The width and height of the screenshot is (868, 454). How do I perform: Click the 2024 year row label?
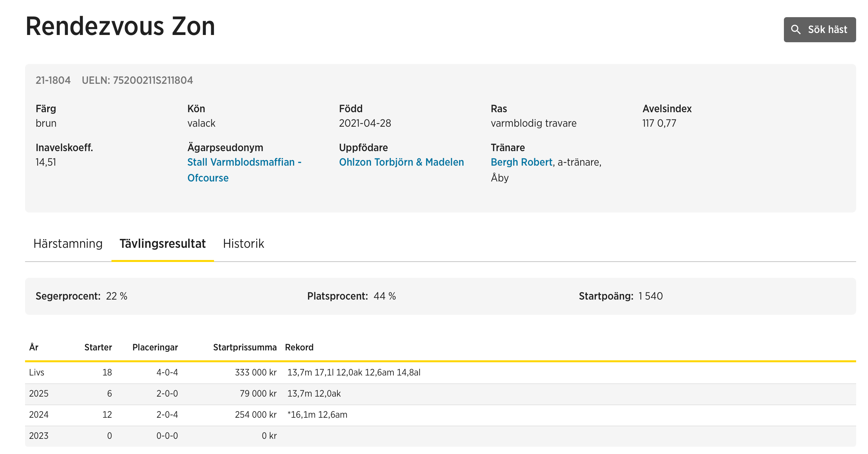click(39, 414)
